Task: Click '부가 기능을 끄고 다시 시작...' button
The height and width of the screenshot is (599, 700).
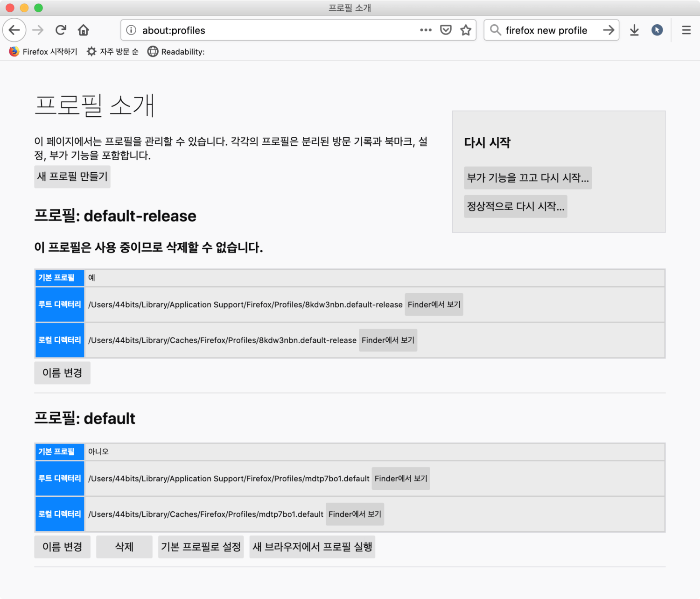Action: 528,178
